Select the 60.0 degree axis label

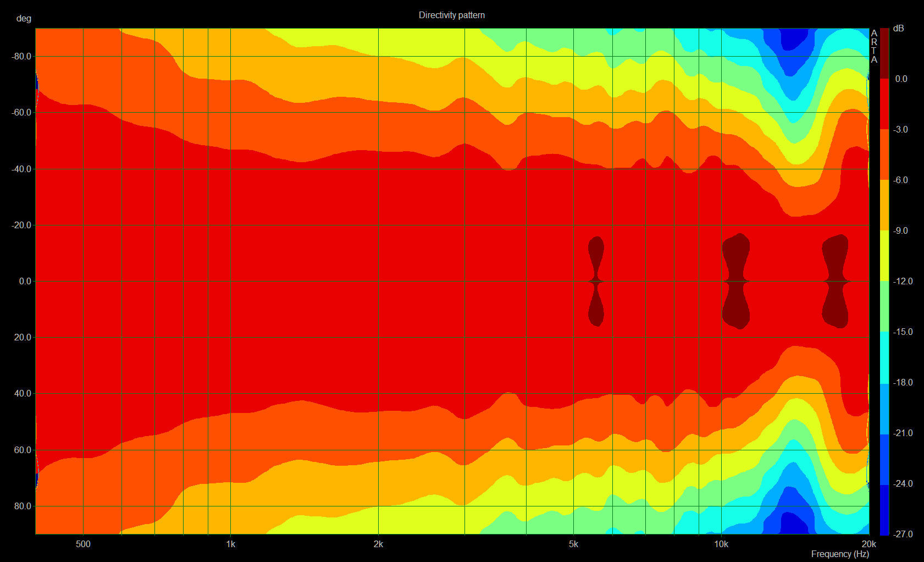tap(23, 450)
